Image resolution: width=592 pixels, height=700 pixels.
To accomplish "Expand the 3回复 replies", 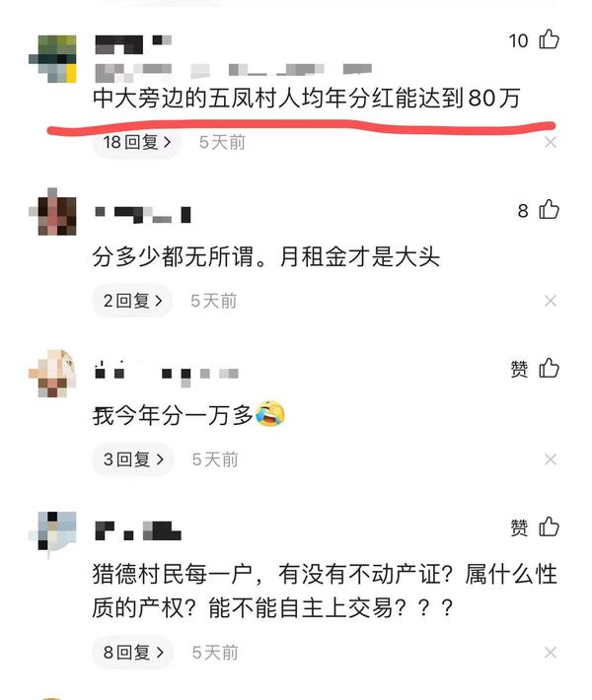I will pos(133,459).
